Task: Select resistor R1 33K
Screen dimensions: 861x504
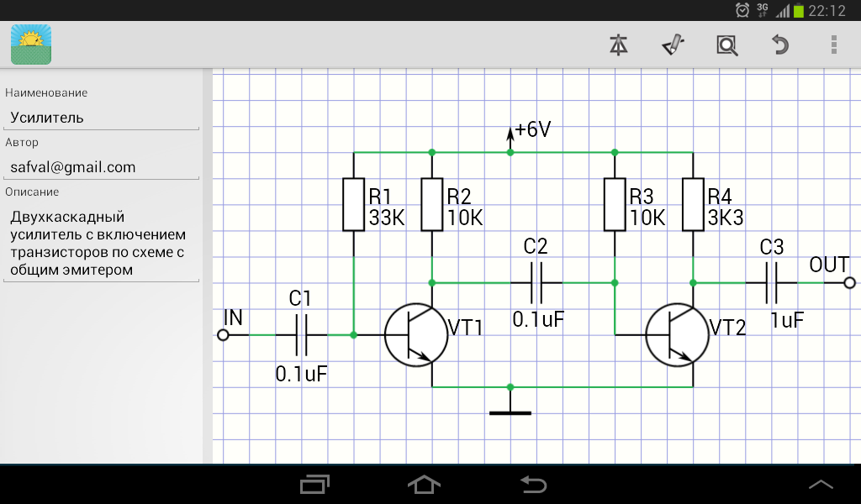Action: 353,205
